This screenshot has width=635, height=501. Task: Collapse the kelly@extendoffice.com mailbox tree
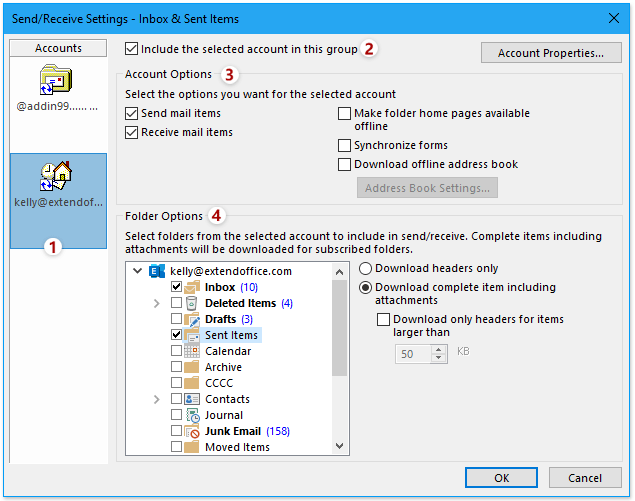pyautogui.click(x=137, y=271)
